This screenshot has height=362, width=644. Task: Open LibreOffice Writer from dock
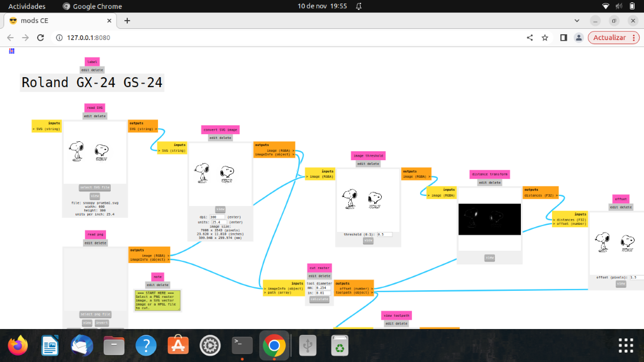[x=49, y=345]
